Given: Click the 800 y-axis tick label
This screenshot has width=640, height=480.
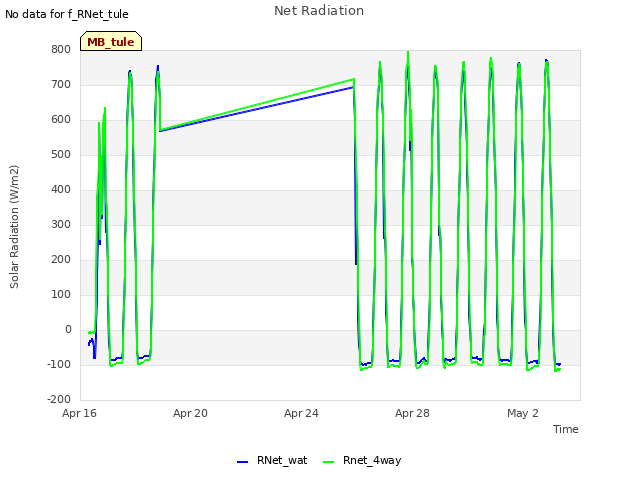Looking at the screenshot, I should point(61,50).
